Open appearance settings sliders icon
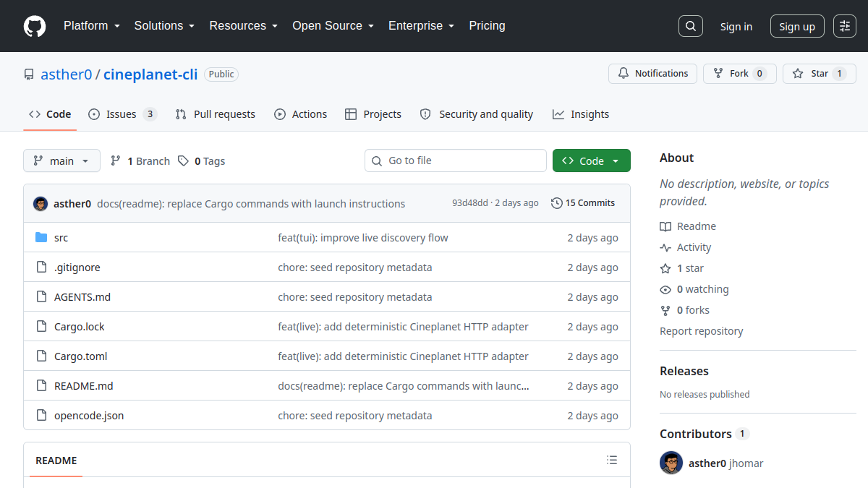Image resolution: width=868 pixels, height=488 pixels. click(845, 26)
